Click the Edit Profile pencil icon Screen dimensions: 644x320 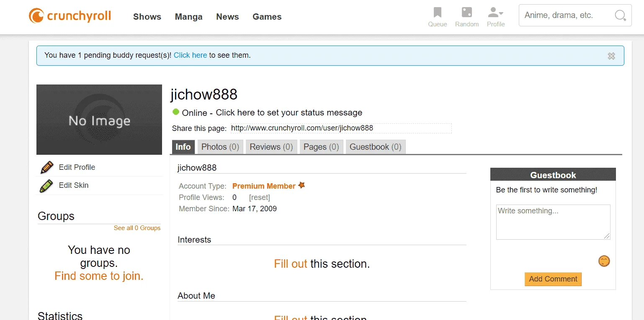pos(47,167)
